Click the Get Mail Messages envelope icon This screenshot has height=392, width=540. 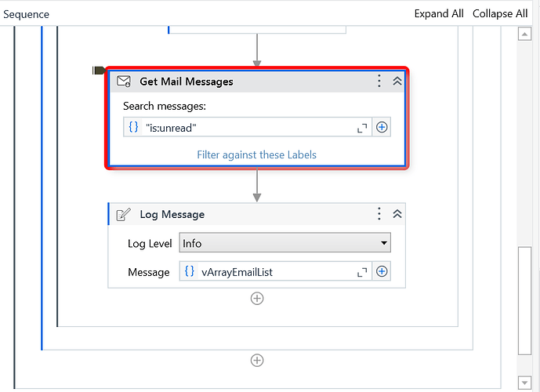(x=124, y=81)
